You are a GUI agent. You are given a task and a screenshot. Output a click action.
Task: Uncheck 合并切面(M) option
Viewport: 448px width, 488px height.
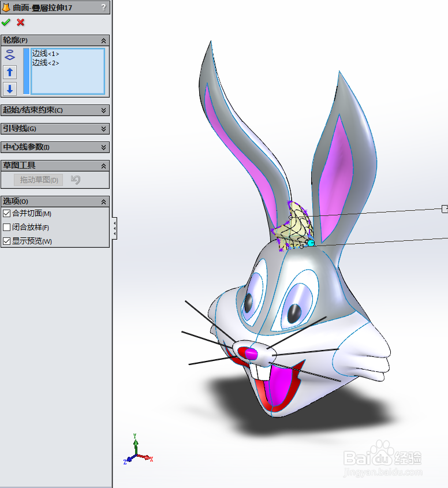(x=6, y=214)
